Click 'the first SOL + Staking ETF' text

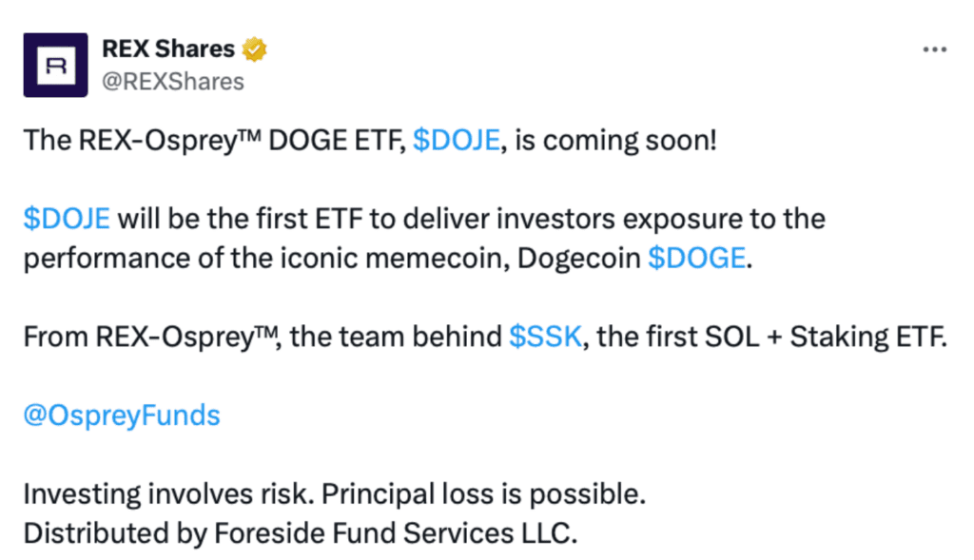(770, 338)
